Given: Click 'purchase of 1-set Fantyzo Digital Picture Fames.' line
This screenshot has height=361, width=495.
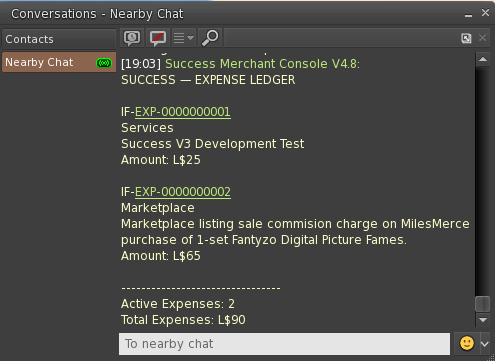Looking at the screenshot, I should tap(264, 240).
